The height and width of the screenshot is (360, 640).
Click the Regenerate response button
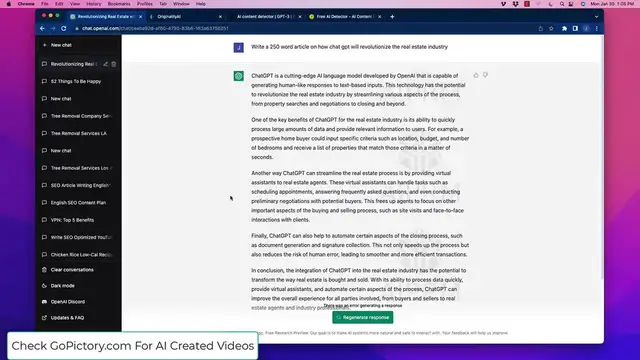(363, 317)
